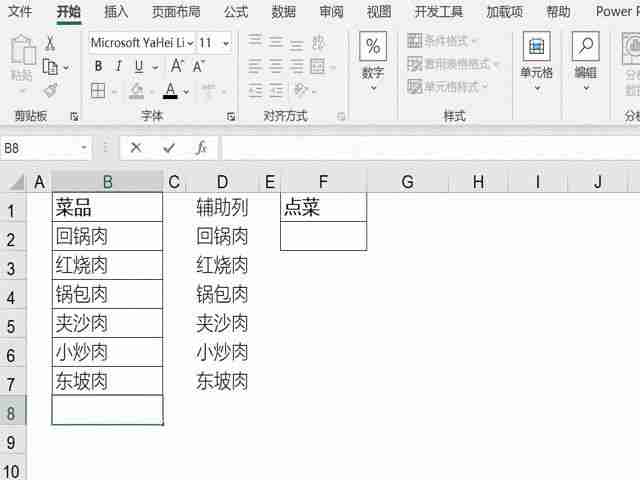Open 条件格式 conditional formatting
The width and height of the screenshot is (640, 480).
coord(443,41)
